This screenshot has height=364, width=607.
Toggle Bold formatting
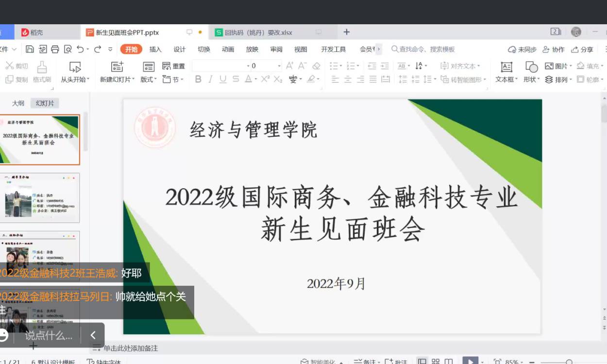(x=198, y=79)
